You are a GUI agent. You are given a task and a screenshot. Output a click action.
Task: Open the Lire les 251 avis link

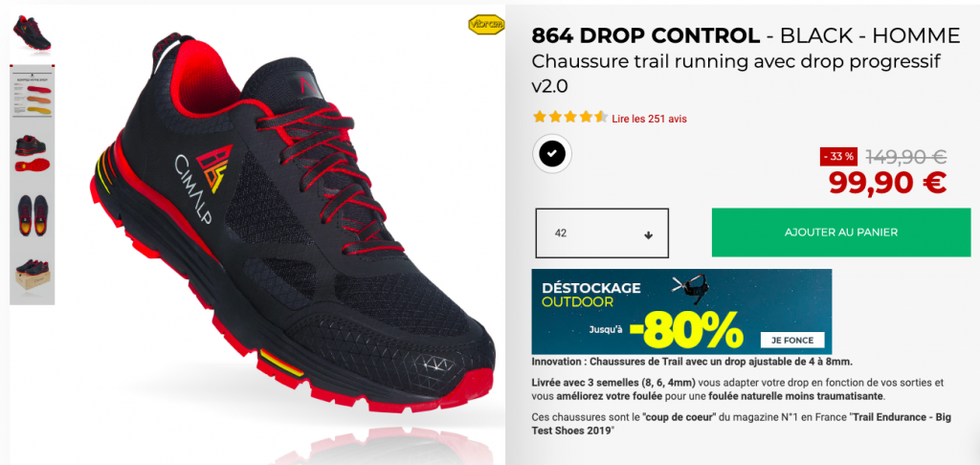(650, 119)
